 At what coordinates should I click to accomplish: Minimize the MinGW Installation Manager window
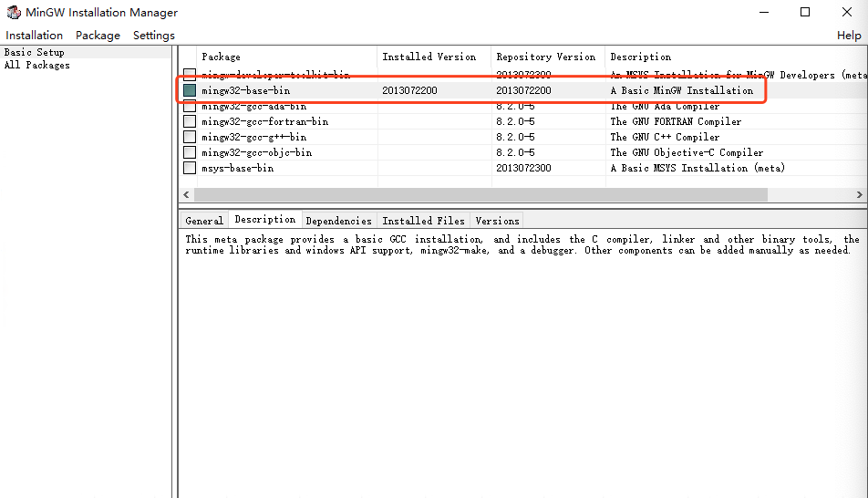764,12
